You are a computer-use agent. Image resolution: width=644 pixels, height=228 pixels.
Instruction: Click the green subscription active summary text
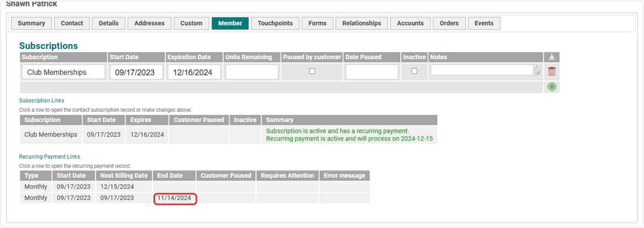tap(349, 134)
